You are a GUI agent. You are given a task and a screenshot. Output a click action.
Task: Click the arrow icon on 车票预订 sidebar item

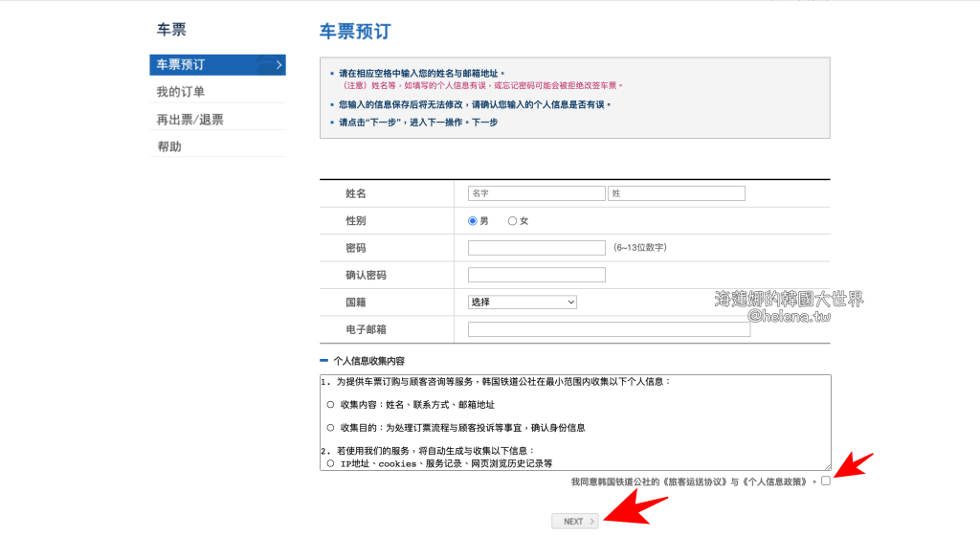278,65
